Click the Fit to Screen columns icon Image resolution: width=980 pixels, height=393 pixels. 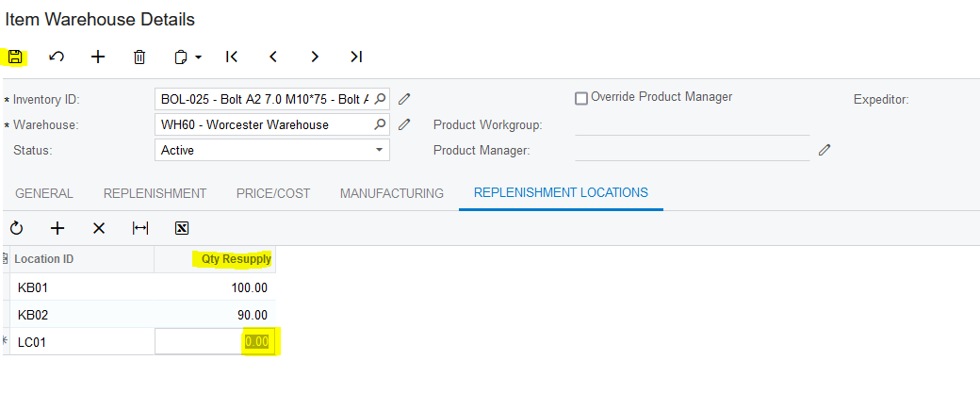click(x=140, y=228)
